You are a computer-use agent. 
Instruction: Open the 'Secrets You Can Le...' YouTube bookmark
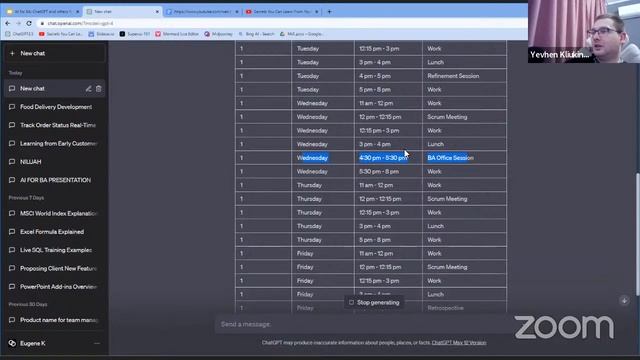point(60,34)
